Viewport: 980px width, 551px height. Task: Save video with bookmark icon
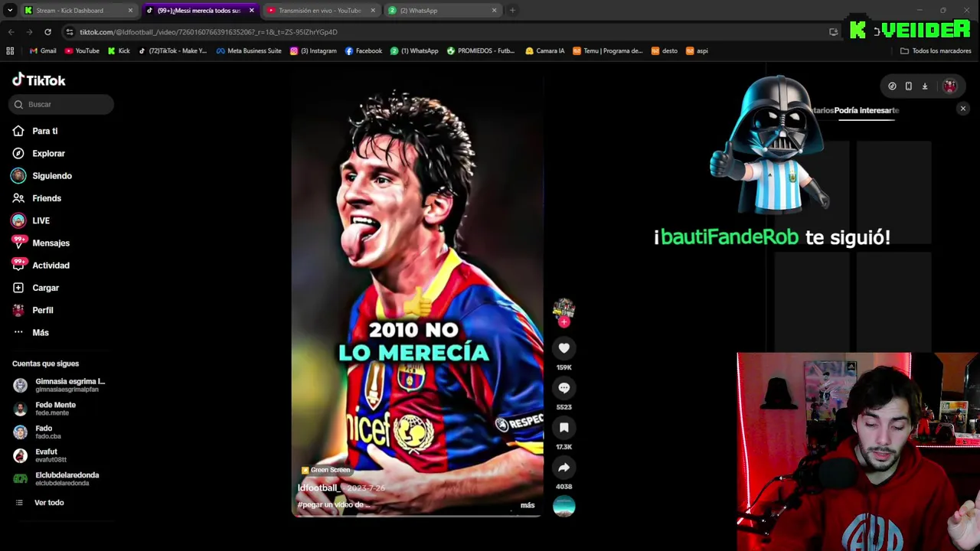(x=564, y=428)
